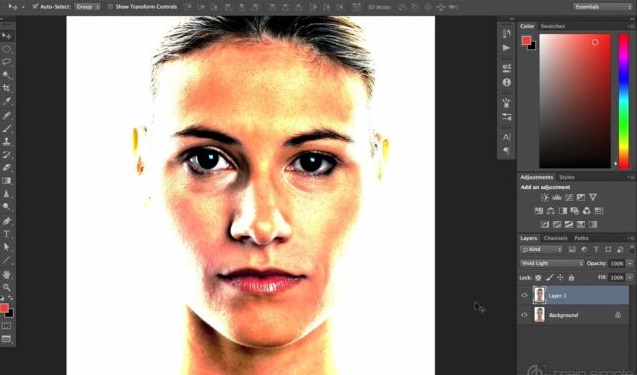Add a Channel Mixer adjustment

587,211
